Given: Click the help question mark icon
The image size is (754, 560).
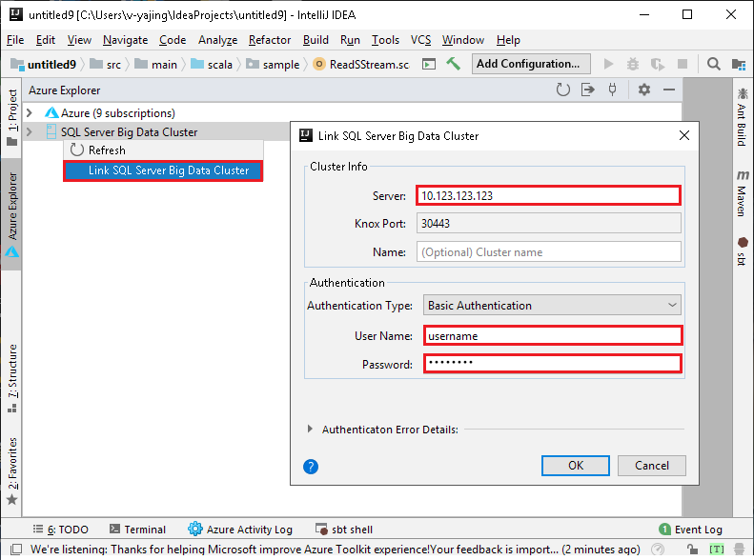Looking at the screenshot, I should point(311,466).
